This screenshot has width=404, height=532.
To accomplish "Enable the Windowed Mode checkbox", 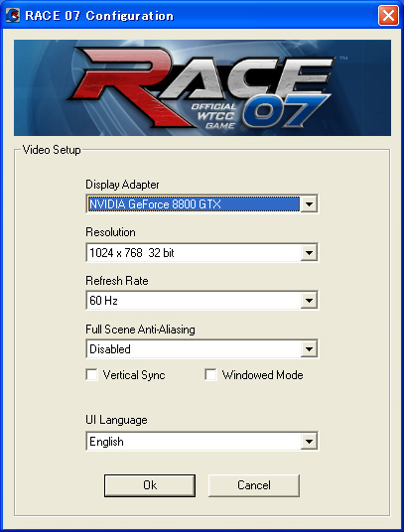I will pos(210,375).
